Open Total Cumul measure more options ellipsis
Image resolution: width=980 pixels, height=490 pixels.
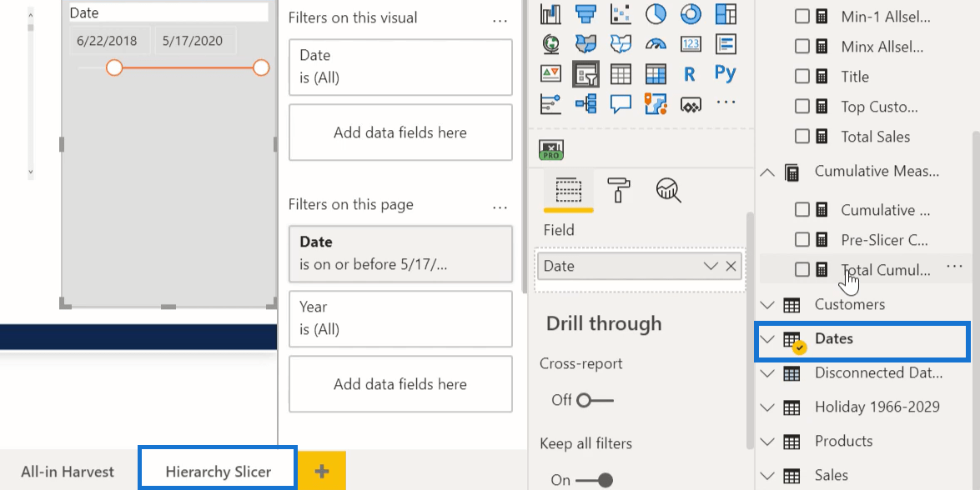point(954,267)
